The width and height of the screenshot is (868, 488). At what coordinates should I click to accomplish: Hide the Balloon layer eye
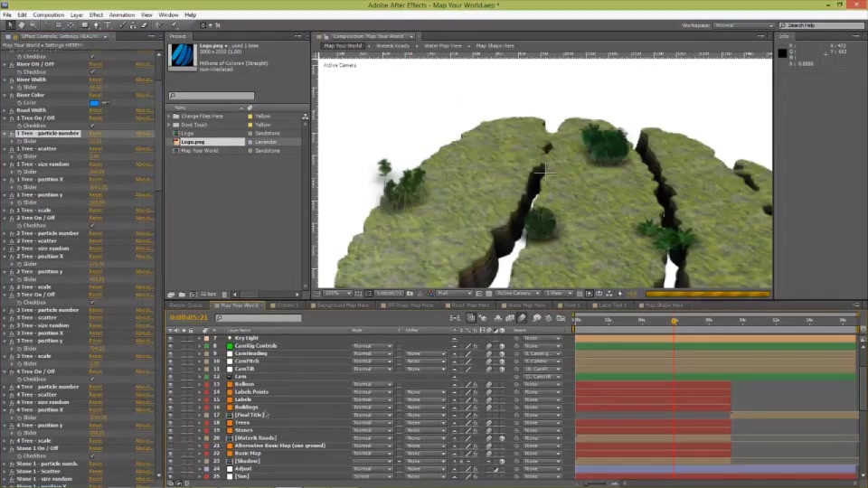coord(171,384)
